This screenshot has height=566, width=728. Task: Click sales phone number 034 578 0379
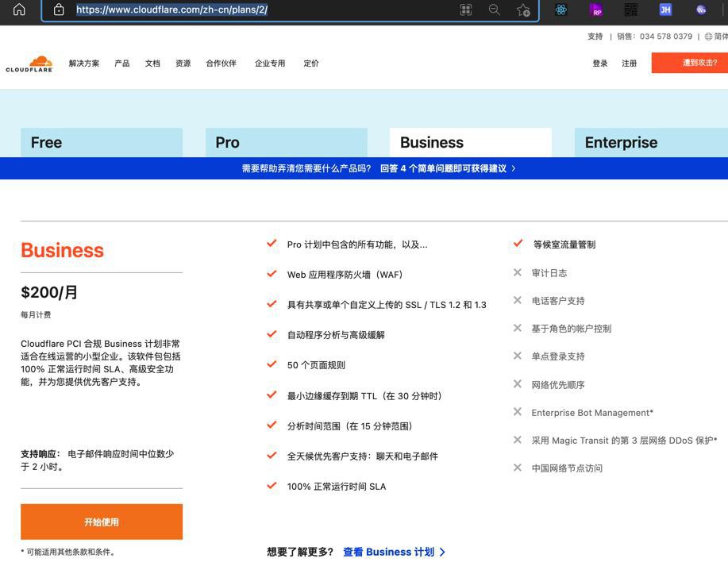point(666,37)
